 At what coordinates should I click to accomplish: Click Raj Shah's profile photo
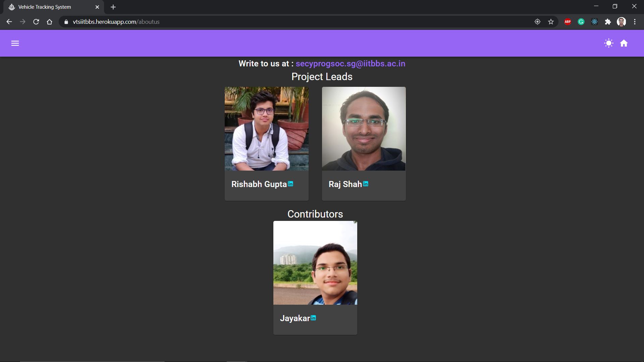click(364, 129)
